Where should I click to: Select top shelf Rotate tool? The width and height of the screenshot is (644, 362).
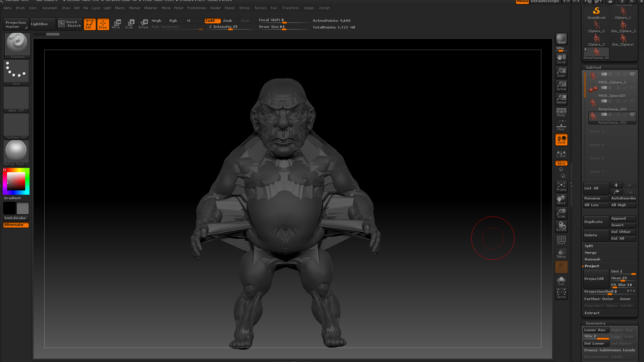pyautogui.click(x=144, y=24)
